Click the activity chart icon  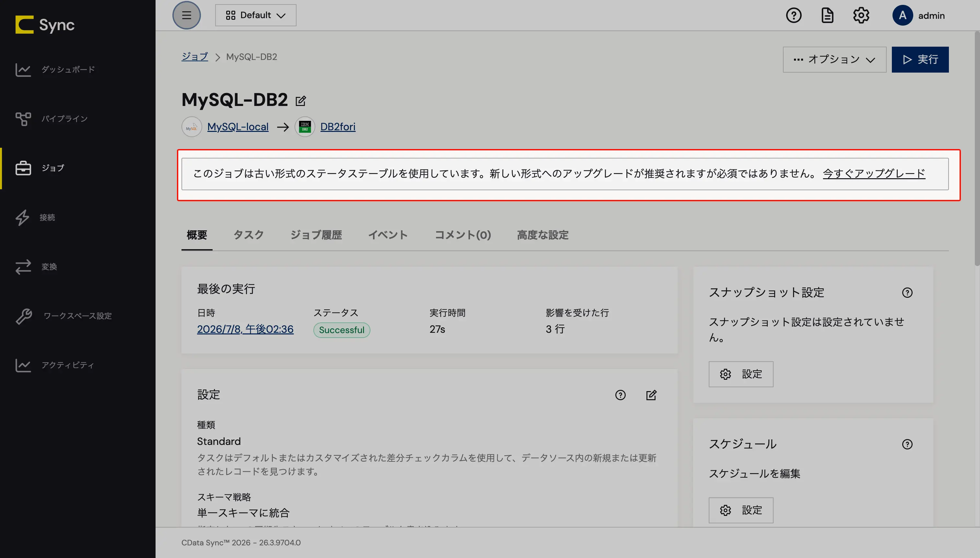tap(23, 365)
